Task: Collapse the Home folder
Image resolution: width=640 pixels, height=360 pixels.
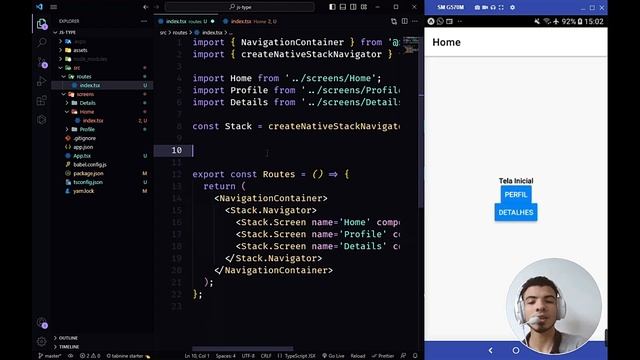Action: [87, 112]
